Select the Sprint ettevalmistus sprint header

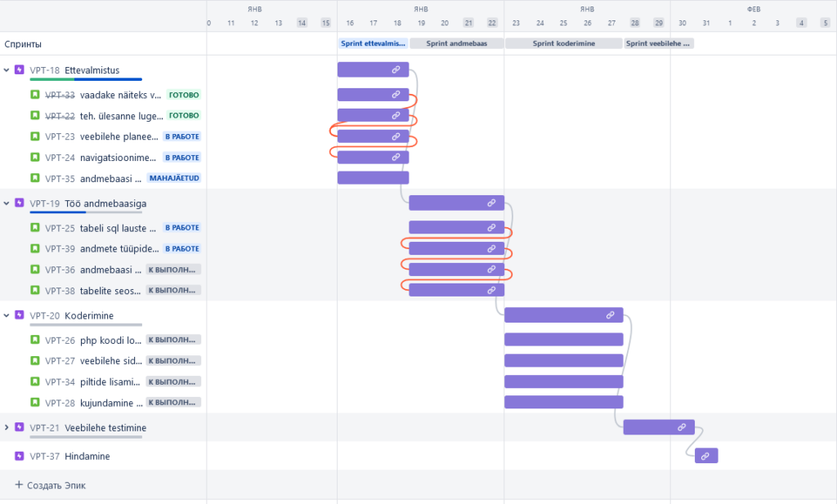(x=373, y=43)
